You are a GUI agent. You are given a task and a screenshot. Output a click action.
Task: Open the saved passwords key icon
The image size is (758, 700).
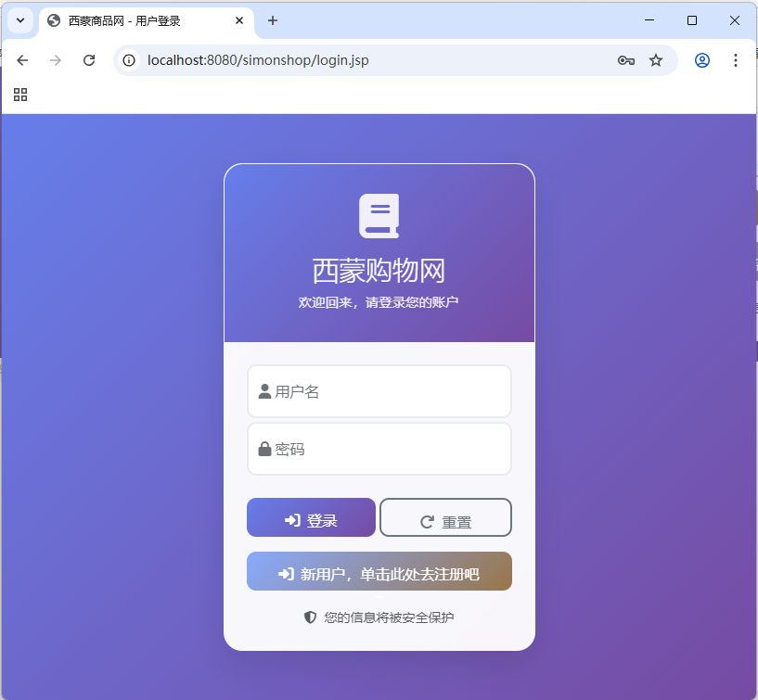626,60
